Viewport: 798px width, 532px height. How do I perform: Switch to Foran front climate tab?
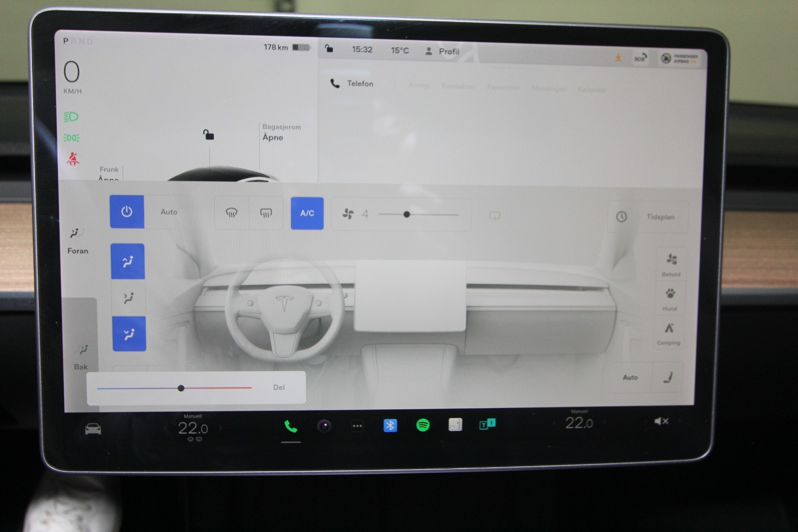pyautogui.click(x=77, y=241)
